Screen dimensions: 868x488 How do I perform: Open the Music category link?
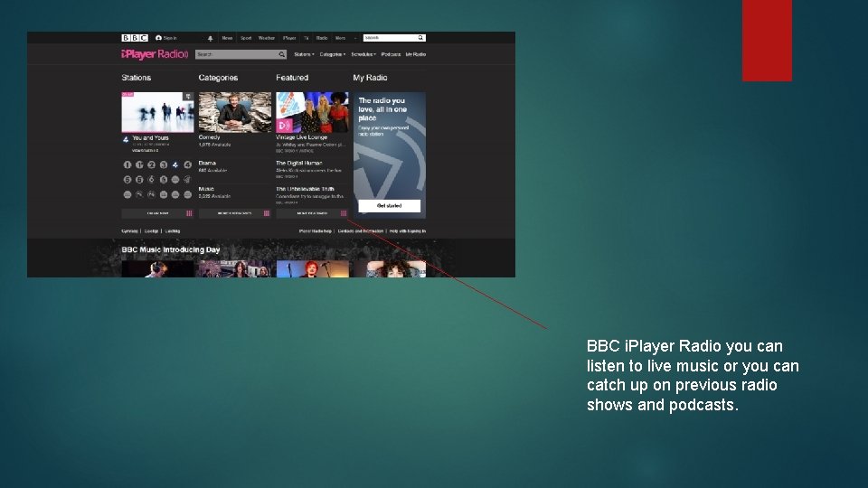(x=206, y=189)
